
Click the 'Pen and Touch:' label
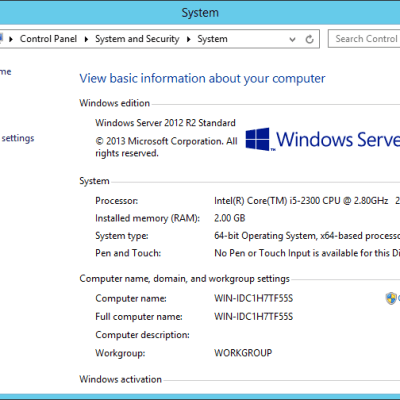[128, 253]
